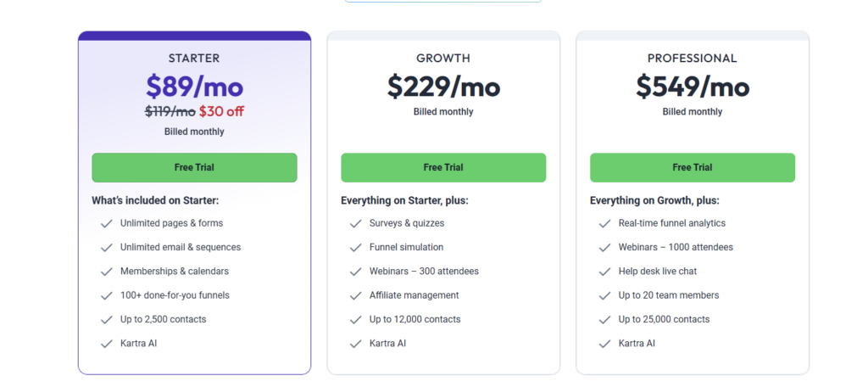The width and height of the screenshot is (868, 387).
Task: Click Webinars – 300 attendees feature text
Action: (424, 271)
